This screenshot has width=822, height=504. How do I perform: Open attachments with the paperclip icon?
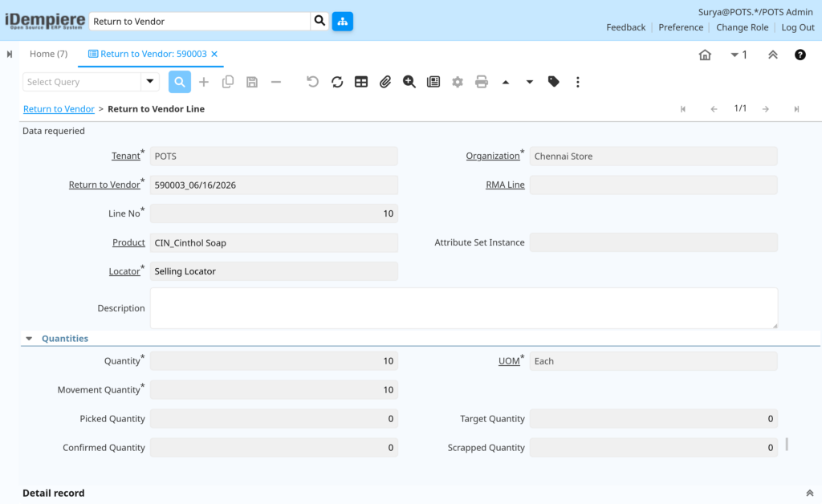point(385,82)
